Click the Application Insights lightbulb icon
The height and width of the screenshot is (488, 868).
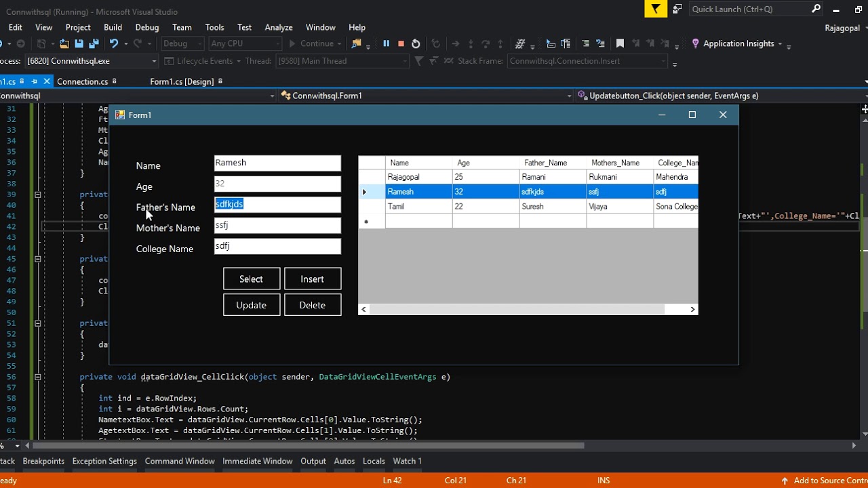[x=695, y=43]
